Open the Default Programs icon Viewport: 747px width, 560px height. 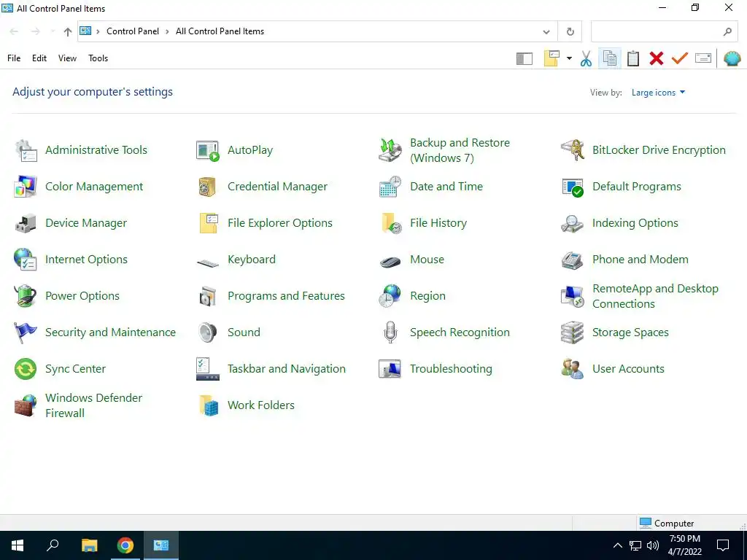click(x=572, y=186)
